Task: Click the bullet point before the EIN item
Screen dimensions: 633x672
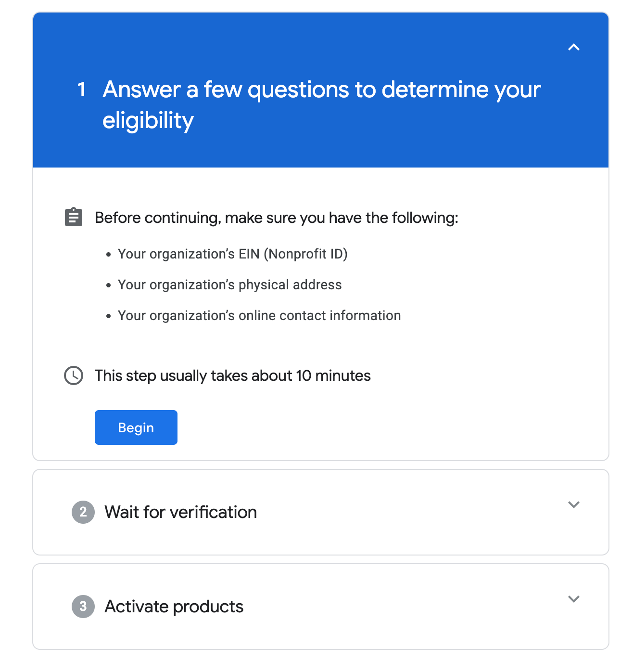Action: pyautogui.click(x=109, y=254)
